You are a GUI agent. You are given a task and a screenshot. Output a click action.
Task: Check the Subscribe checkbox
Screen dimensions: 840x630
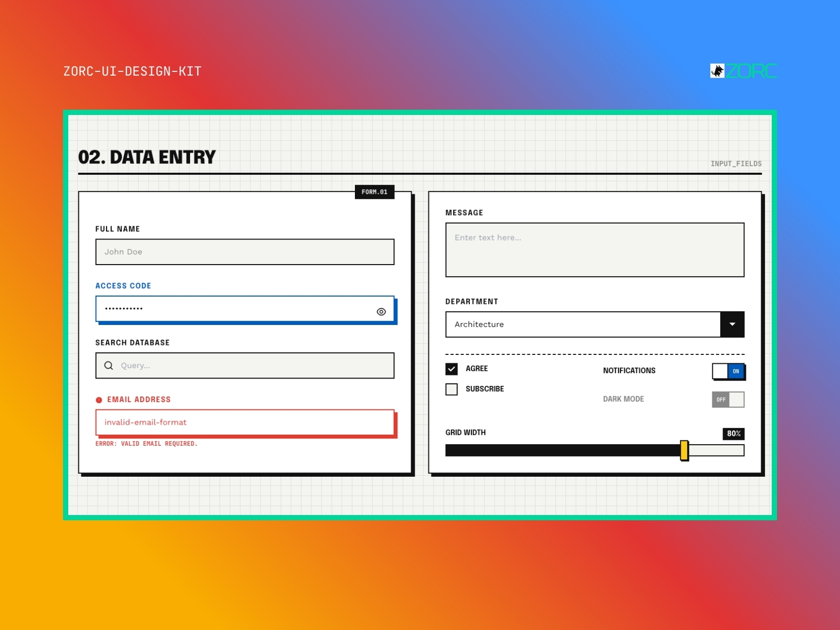coord(451,389)
